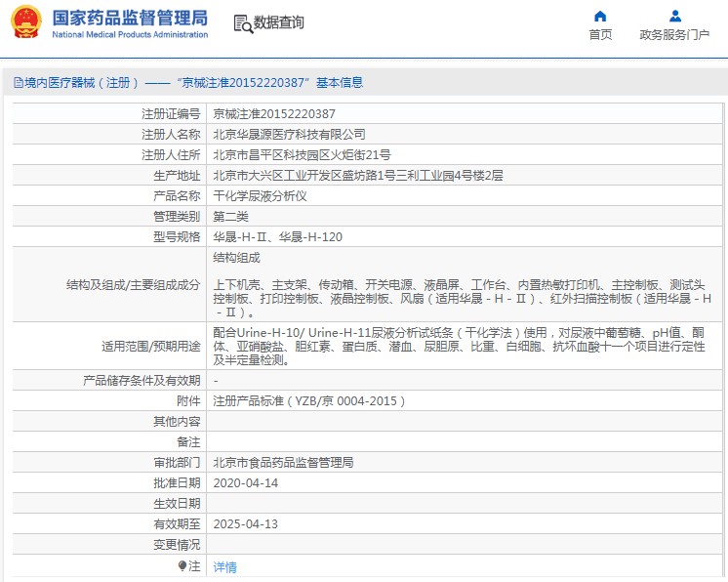The width and height of the screenshot is (728, 582).
Task: Click product name 干化学尿液分析仪
Action: [x=260, y=196]
